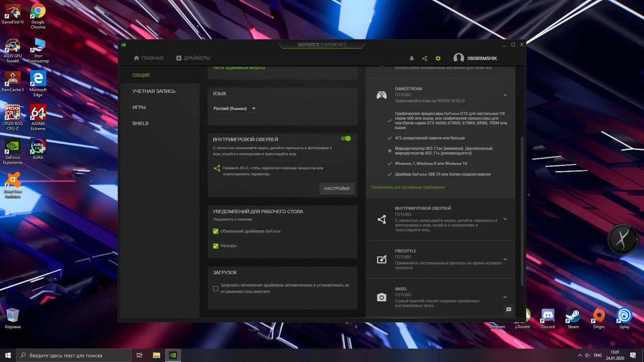The height and width of the screenshot is (362, 644).
Task: Open Task View on the taskbar
Action: tap(140, 355)
